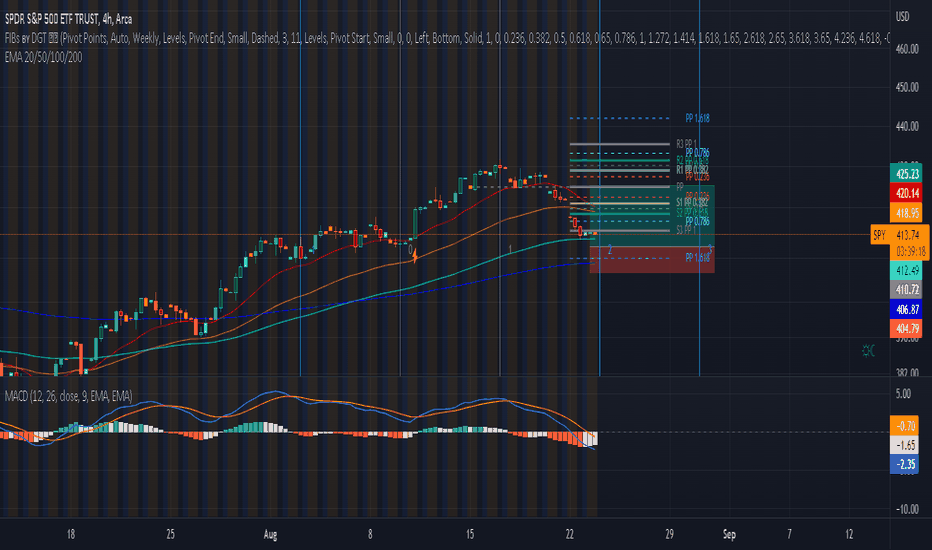Click the 440.00 price scale label

[907, 126]
